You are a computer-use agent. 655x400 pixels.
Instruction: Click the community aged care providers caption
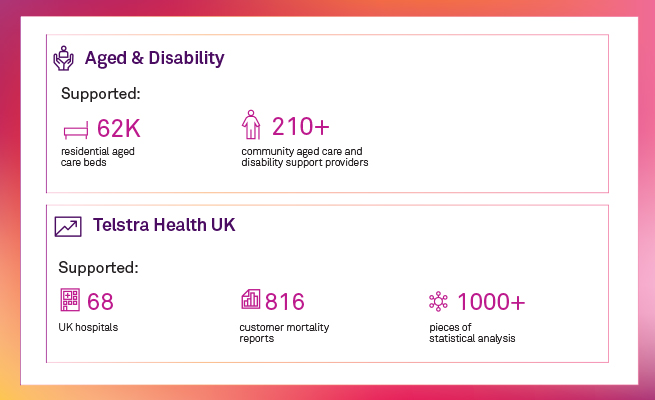point(304,157)
